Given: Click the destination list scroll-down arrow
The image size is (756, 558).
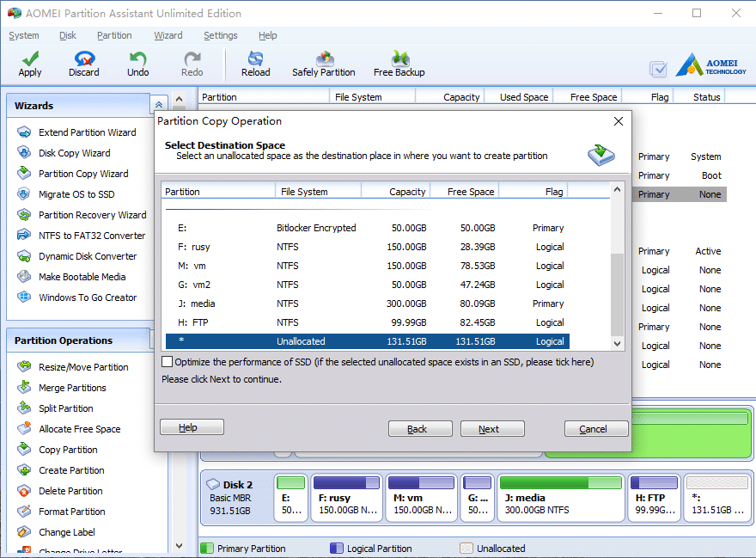Looking at the screenshot, I should point(617,343).
